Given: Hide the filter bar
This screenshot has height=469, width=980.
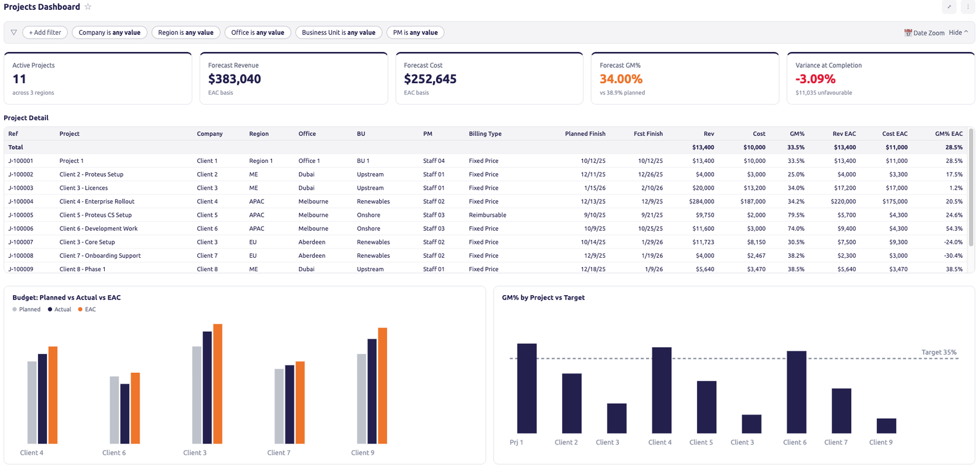Looking at the screenshot, I should coord(959,32).
